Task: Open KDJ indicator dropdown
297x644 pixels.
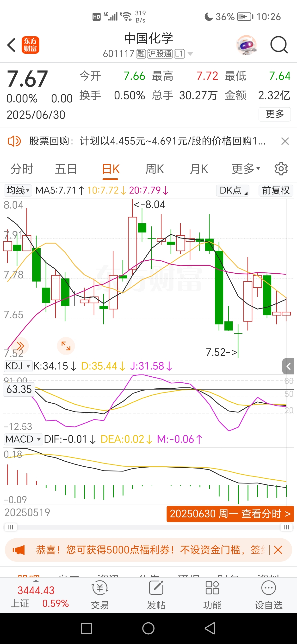Action: (x=18, y=366)
